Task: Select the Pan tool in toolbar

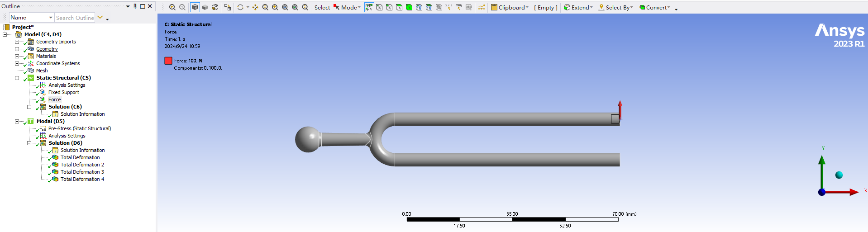Action: (x=255, y=7)
